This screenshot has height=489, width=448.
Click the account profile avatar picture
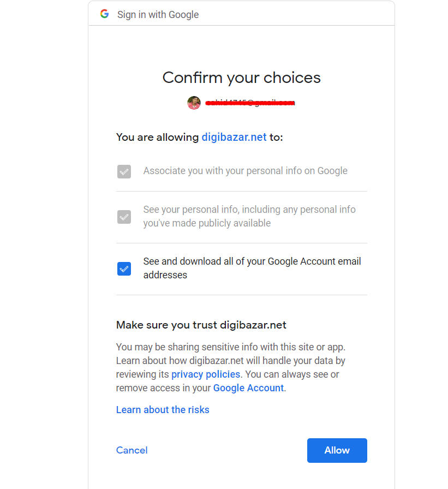[x=194, y=103]
